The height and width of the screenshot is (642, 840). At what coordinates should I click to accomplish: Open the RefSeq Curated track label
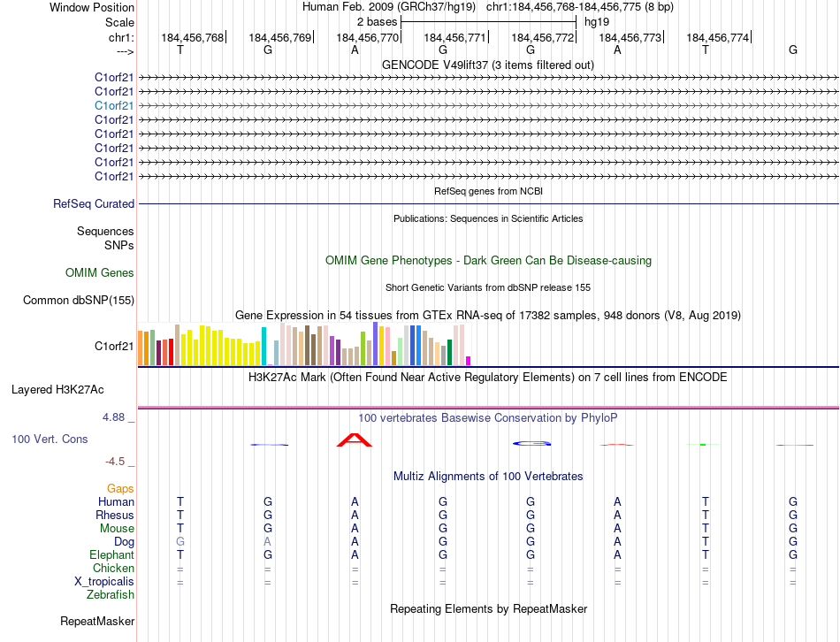click(94, 203)
